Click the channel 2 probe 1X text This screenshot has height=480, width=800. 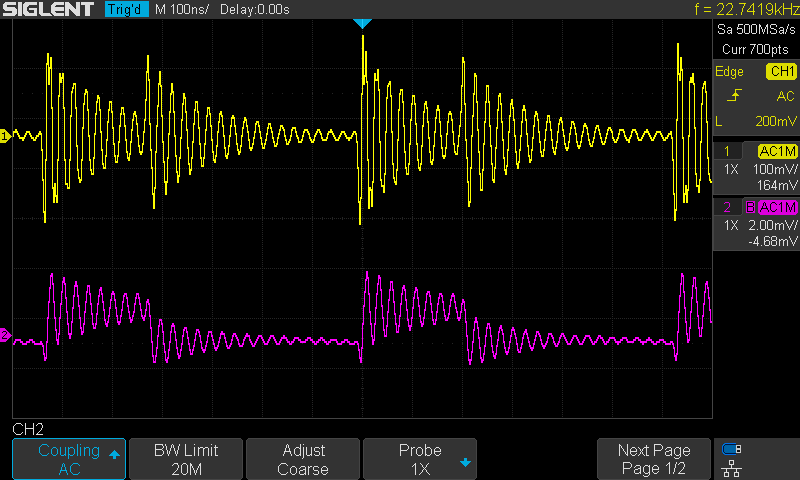(x=731, y=225)
